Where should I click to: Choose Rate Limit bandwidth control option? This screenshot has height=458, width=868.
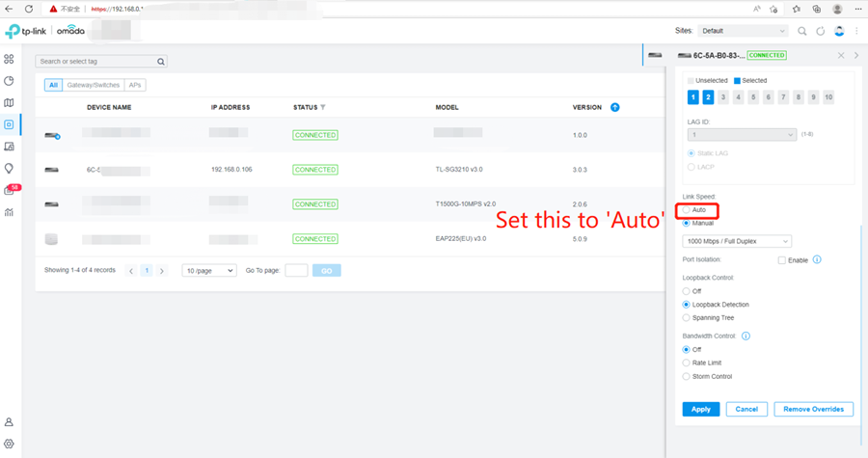687,363
